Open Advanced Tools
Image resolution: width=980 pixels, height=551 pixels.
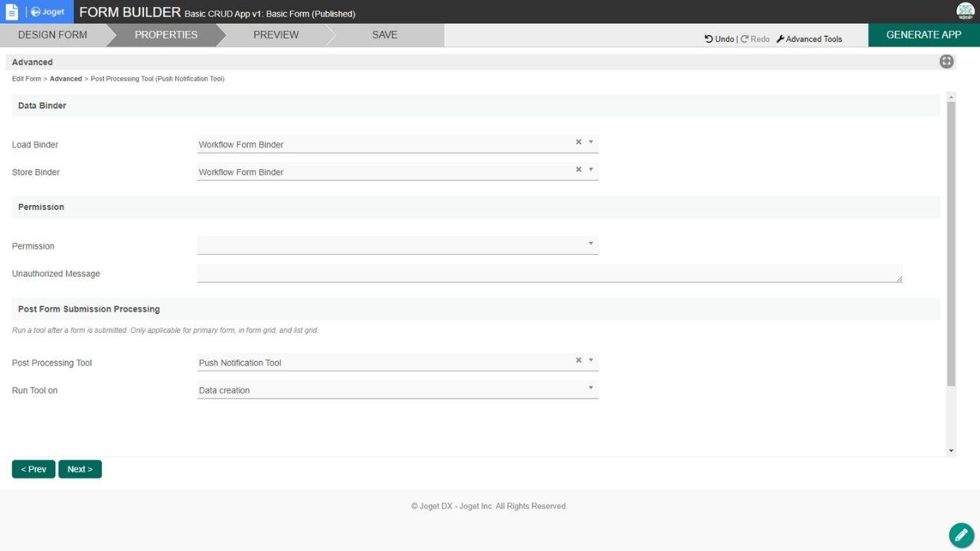808,39
